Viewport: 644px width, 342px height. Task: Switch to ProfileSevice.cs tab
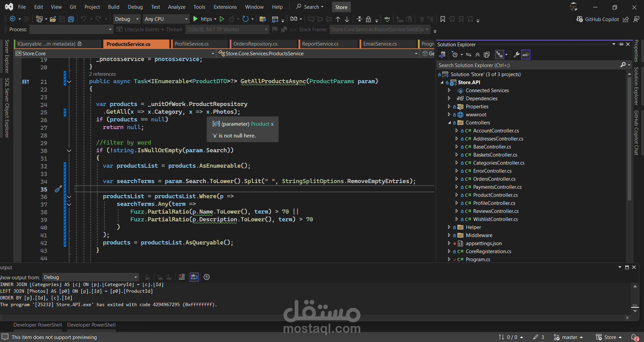192,44
